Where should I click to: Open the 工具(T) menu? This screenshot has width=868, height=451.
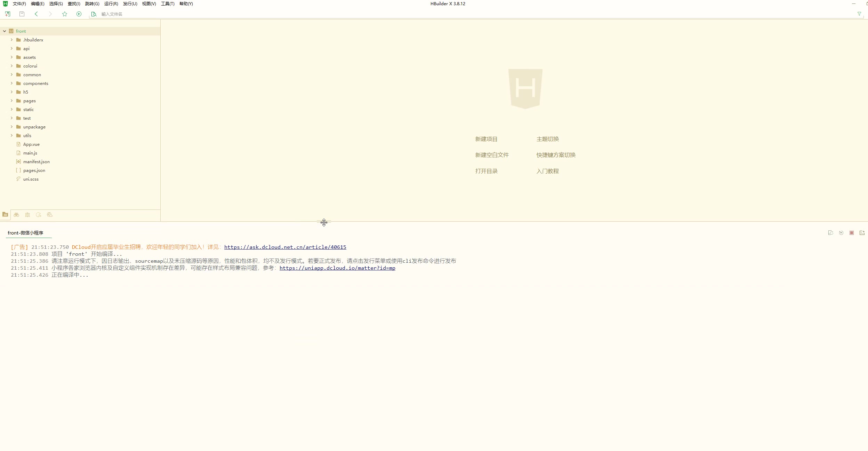(x=168, y=4)
